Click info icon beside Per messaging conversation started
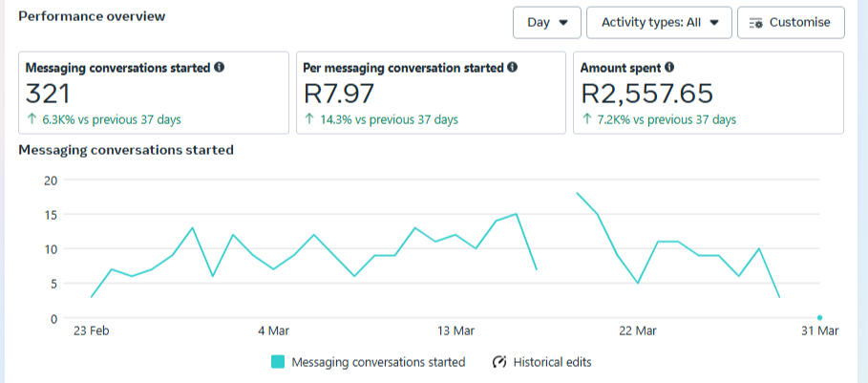The width and height of the screenshot is (868, 383). [512, 68]
